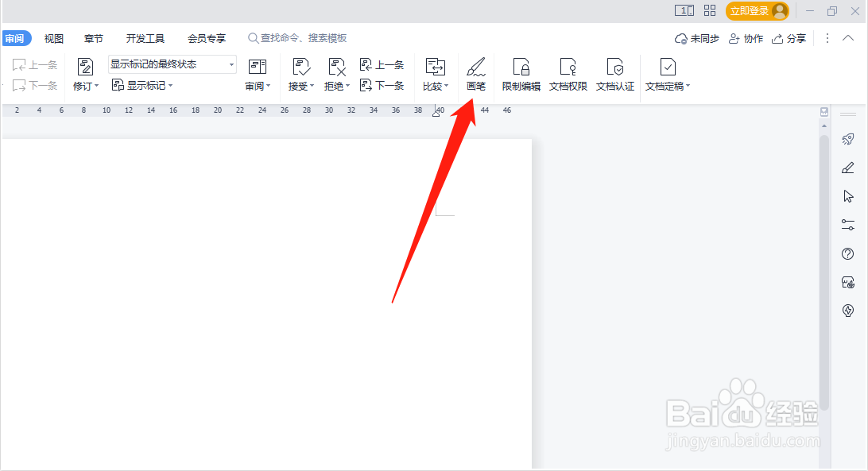This screenshot has width=868, height=471.
Task: Open the 审阅 pane icon
Action: [x=258, y=67]
